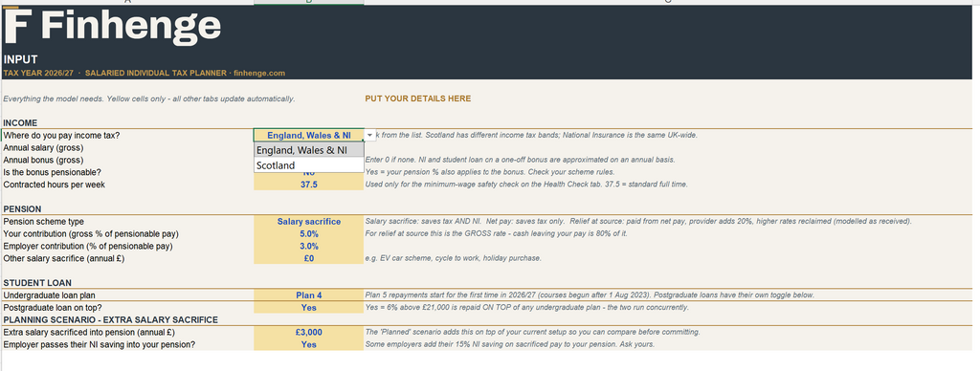Click the INPUT title in the header
Viewport: 980px width, 371px height.
pyautogui.click(x=21, y=60)
